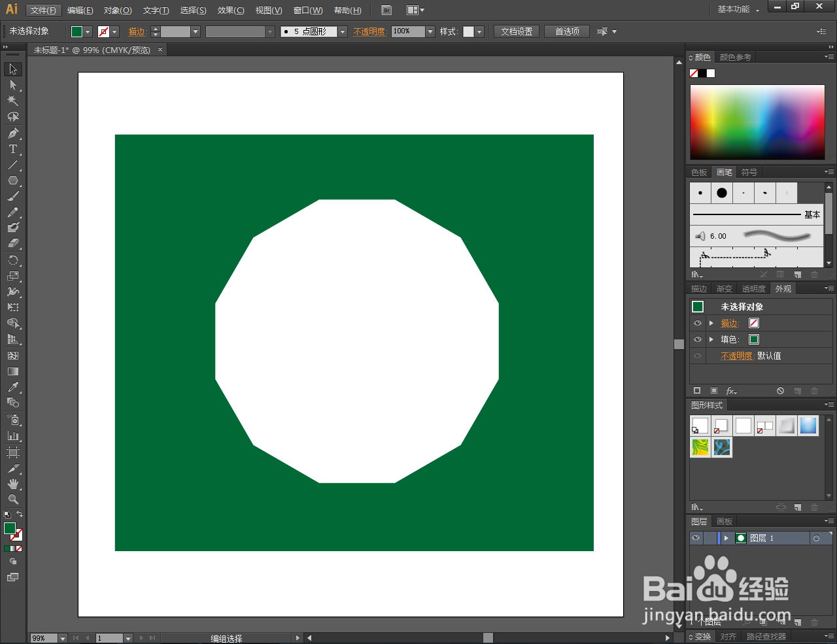
Task: Expand the 图层 1 layer triangle
Action: point(726,538)
